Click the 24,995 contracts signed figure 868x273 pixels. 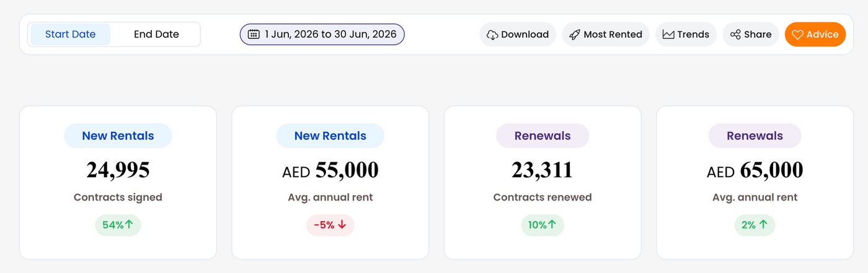118,170
